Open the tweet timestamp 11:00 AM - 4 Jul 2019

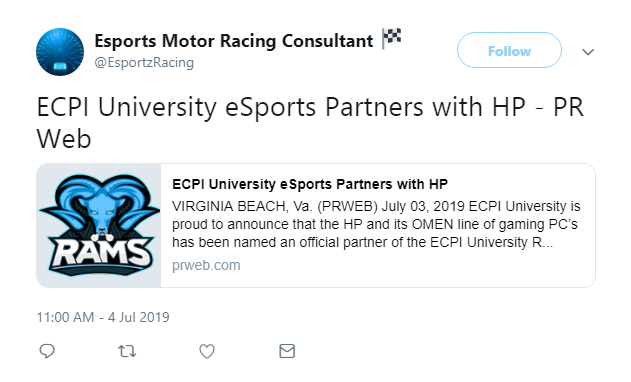click(103, 317)
